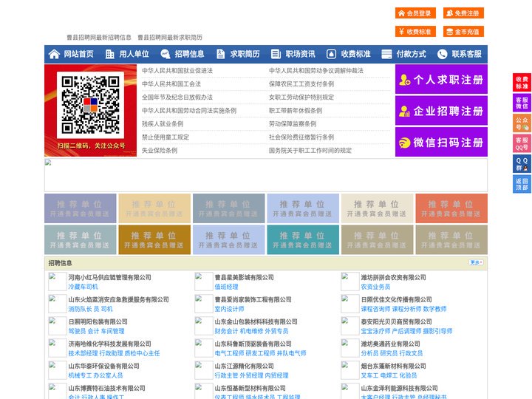Viewport: 532px width, 399px height.
Task: Open 山东金山包装材料科技有限公司 listing
Action: pos(256,321)
